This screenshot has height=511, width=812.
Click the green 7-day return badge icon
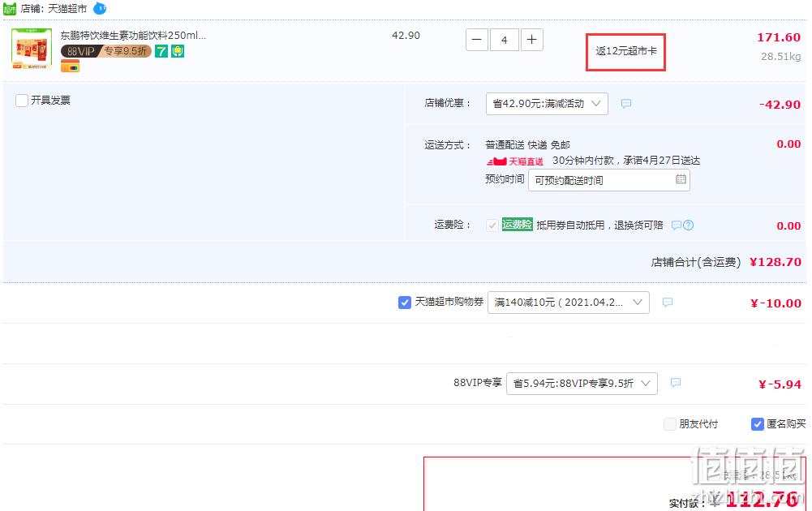coord(161,51)
